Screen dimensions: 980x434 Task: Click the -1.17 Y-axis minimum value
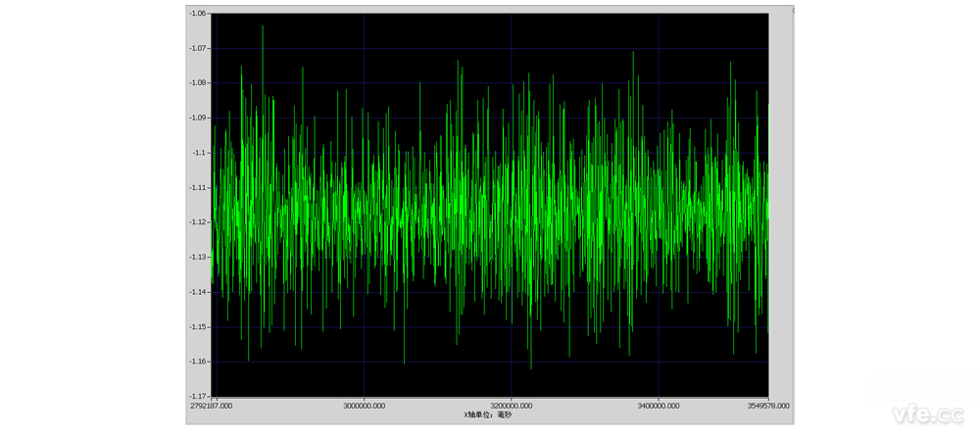pyautogui.click(x=199, y=397)
